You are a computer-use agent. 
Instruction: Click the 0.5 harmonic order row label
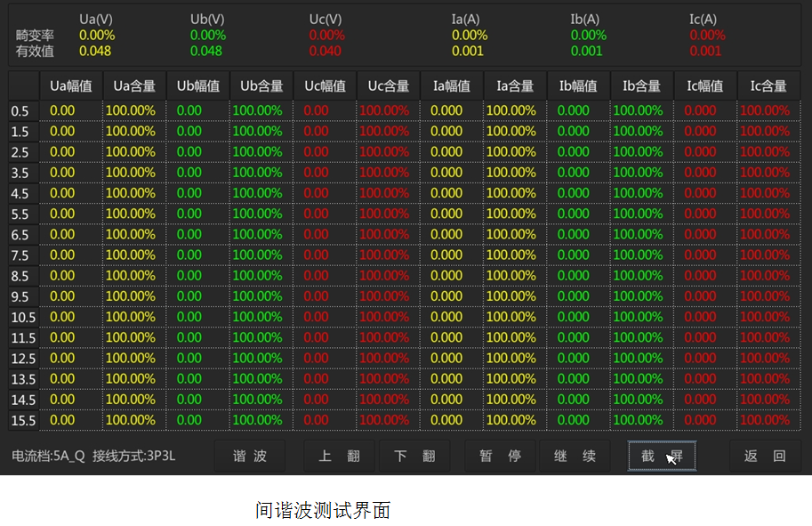pos(20,111)
